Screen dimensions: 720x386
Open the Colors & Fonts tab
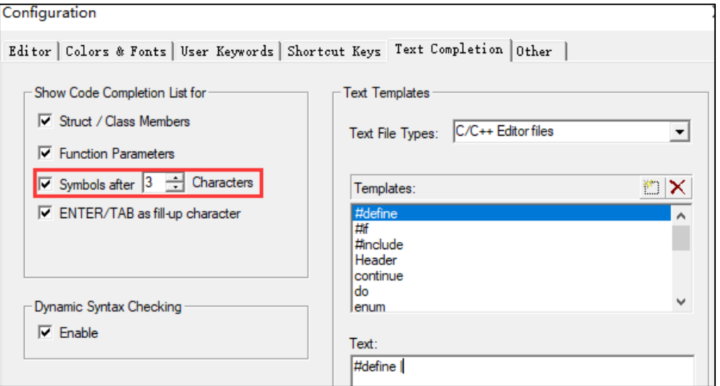pyautogui.click(x=116, y=51)
